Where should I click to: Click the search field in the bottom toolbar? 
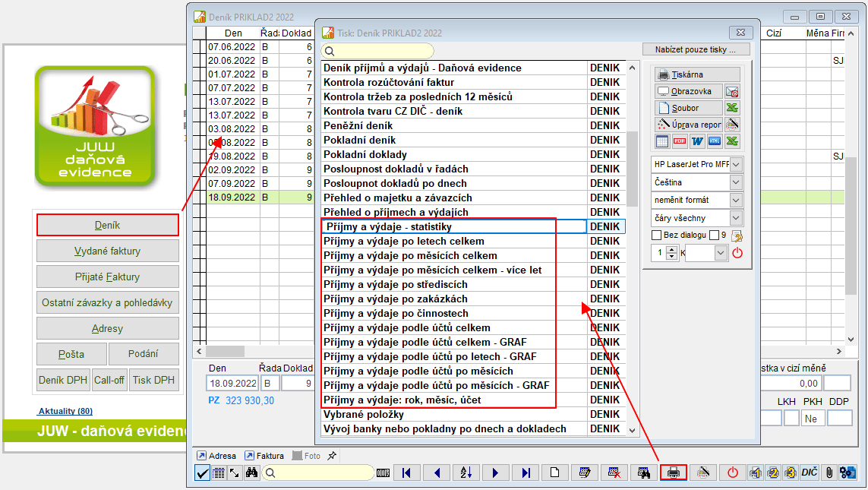click(317, 473)
